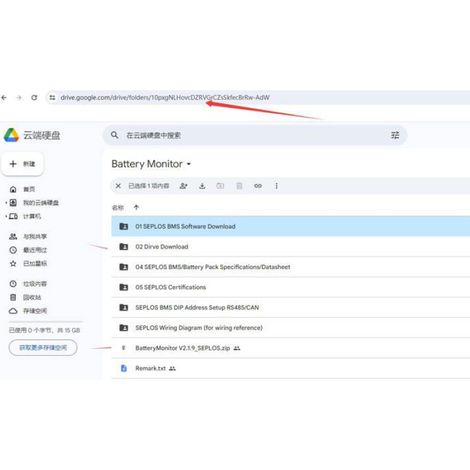
Task: Clear selection with the X icon
Action: [x=118, y=186]
